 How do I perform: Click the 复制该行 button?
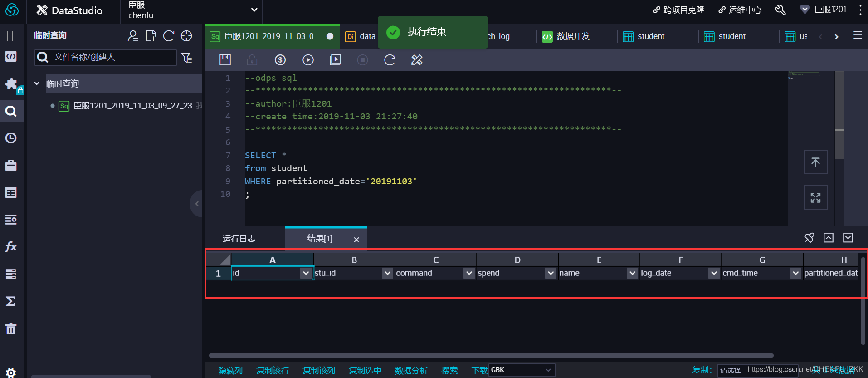tap(273, 370)
